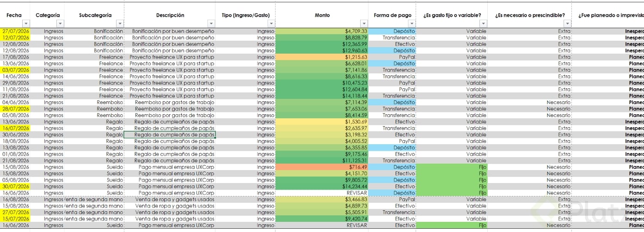This screenshot has height=232, width=644.
Task: Click the $9,420.74 amount cell
Action: click(x=322, y=219)
